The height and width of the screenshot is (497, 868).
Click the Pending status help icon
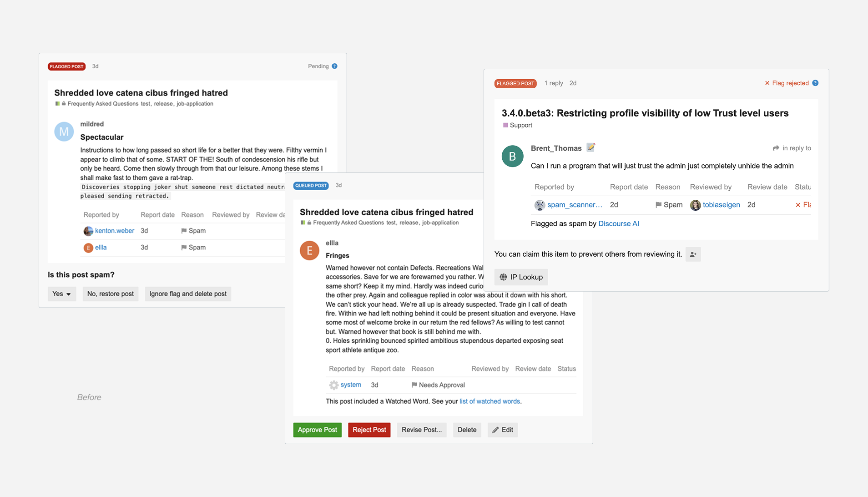tap(334, 66)
